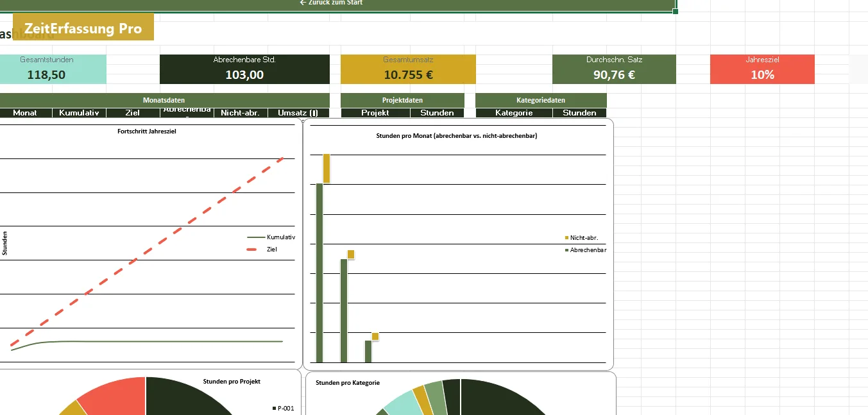Select the Stunden header under Kategoriedaten

[x=579, y=113]
